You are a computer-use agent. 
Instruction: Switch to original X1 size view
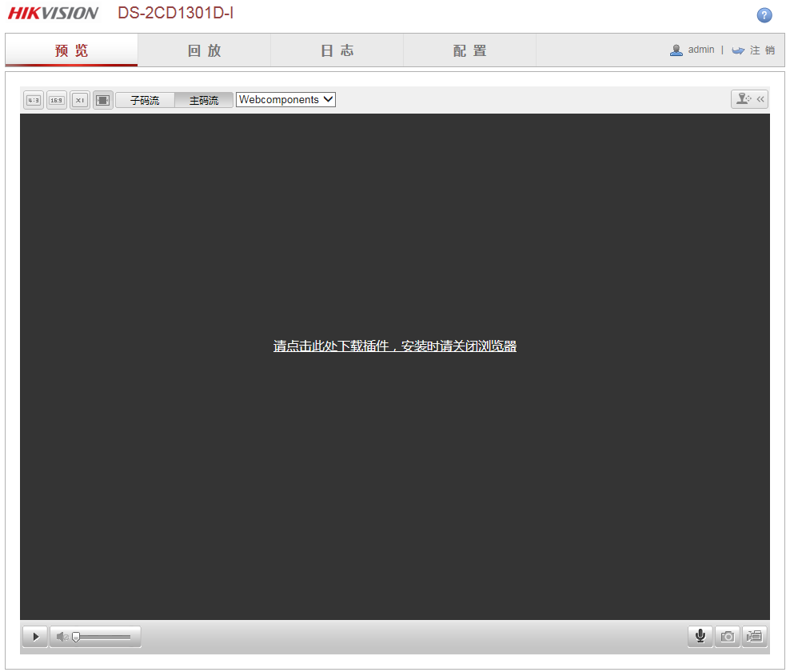(80, 100)
